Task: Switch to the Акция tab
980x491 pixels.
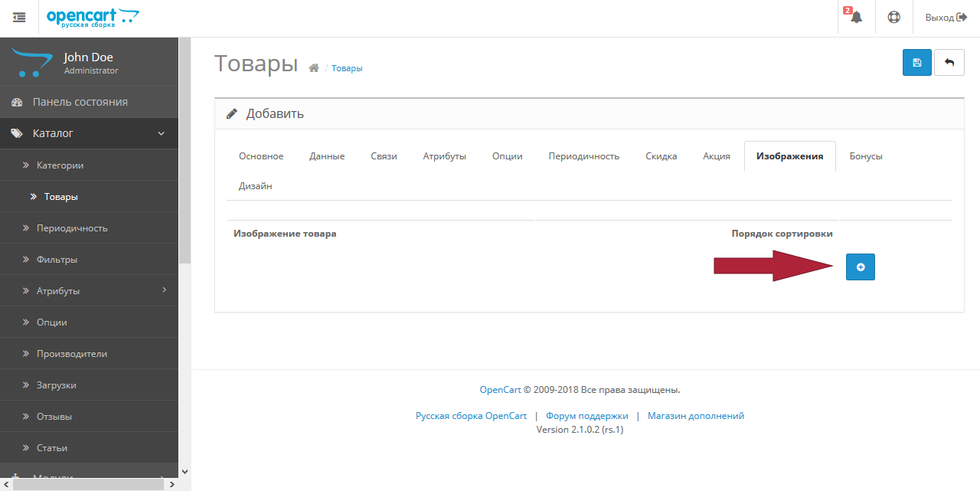Action: point(717,156)
